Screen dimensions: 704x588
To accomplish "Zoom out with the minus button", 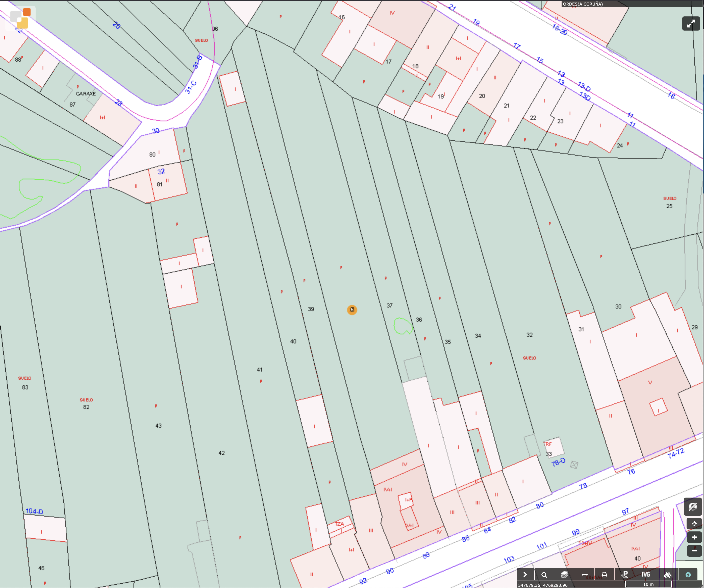I will tap(694, 551).
